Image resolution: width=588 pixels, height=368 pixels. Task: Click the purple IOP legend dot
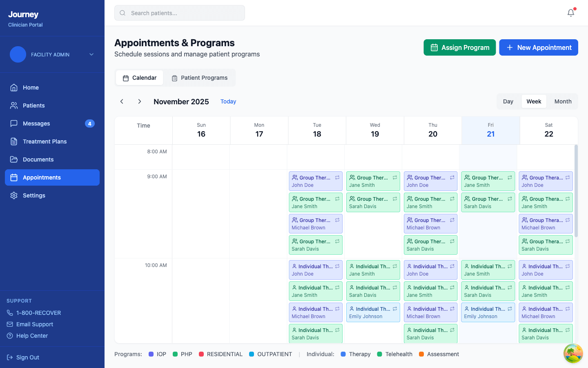(x=151, y=354)
